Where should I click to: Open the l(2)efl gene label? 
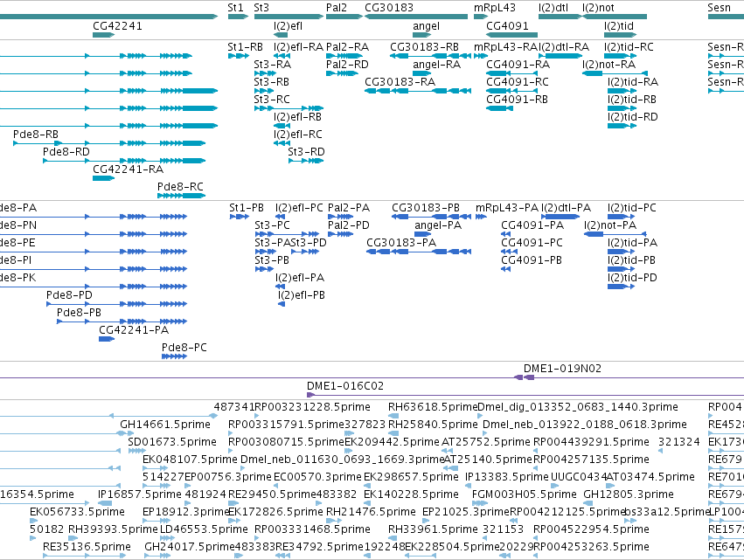[x=288, y=26]
